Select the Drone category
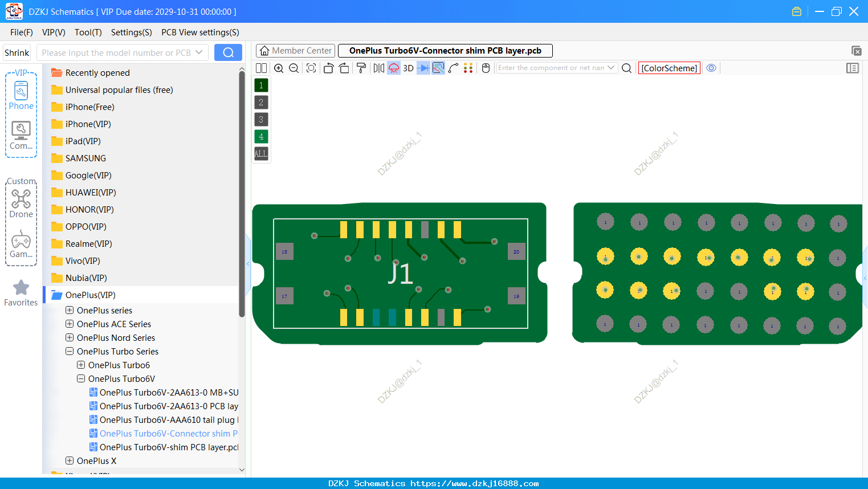The image size is (868, 489). click(21, 203)
